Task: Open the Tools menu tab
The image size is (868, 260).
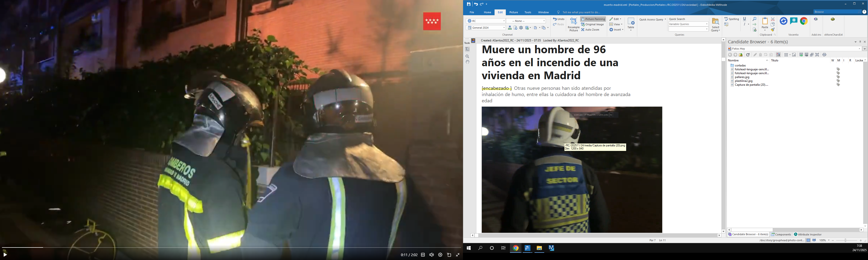Action: click(x=528, y=12)
